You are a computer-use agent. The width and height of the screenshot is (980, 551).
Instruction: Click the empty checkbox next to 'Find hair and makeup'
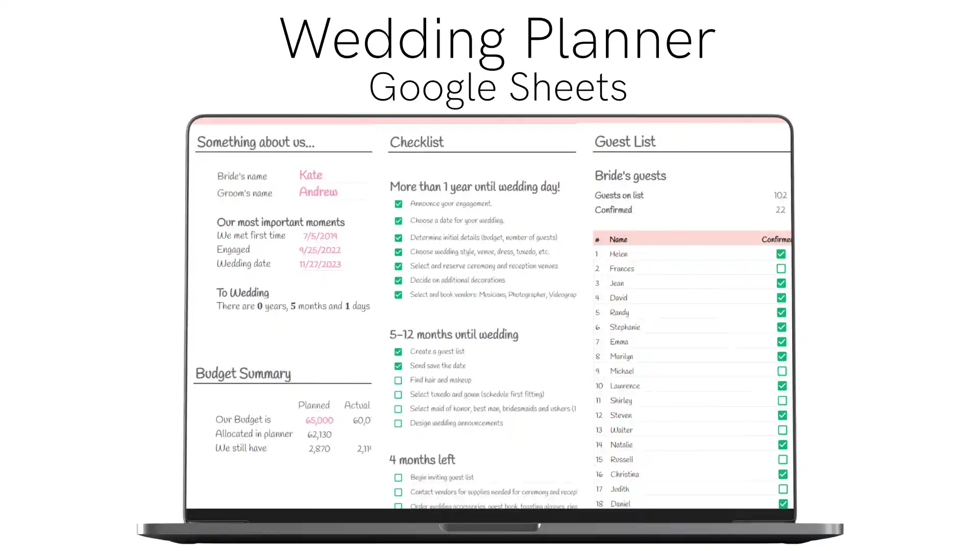click(398, 380)
